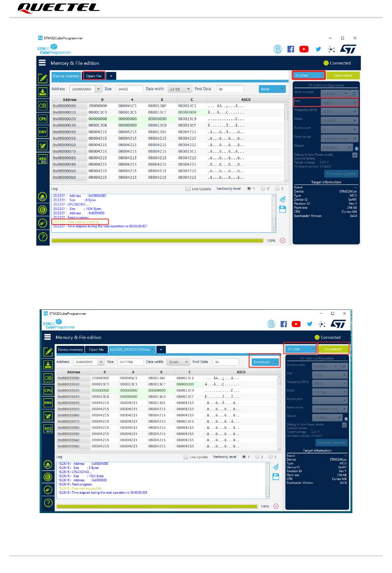This screenshot has height=573, width=392.
Task: Click the ST logo in the upper window
Action: (348, 49)
